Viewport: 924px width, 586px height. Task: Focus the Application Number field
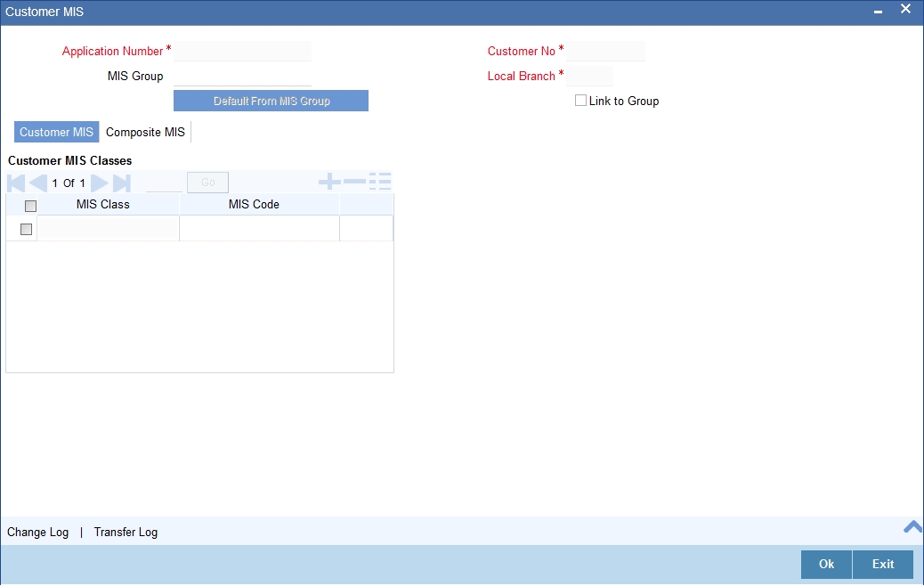242,52
